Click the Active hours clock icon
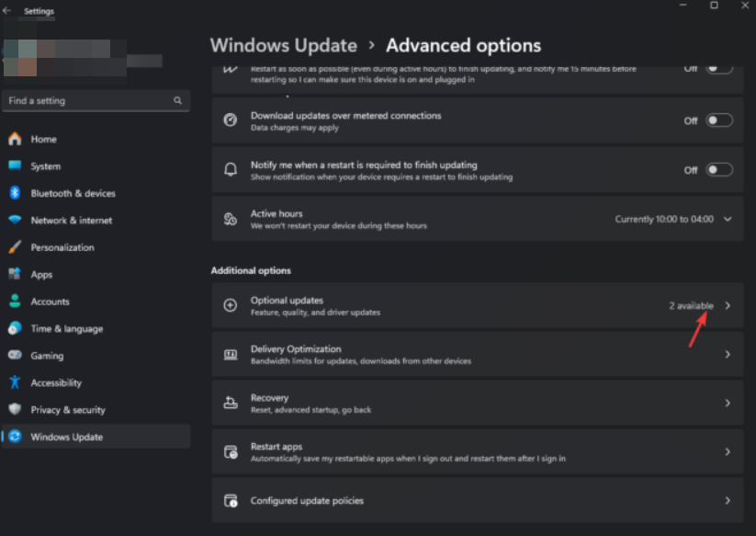Viewport: 756px width, 536px height. tap(231, 219)
